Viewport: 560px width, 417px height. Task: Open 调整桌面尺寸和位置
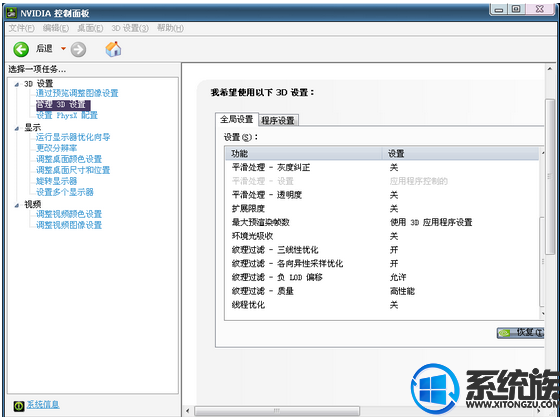pos(73,170)
